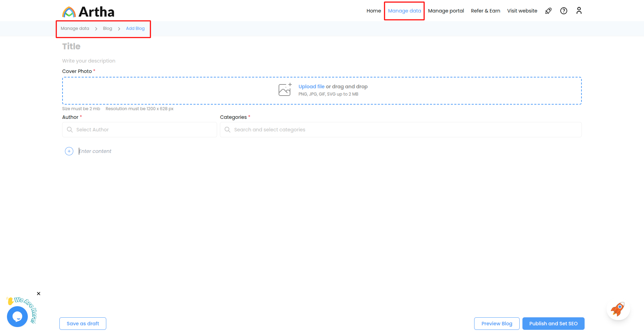Save the blog as draft
644x334 pixels.
[83, 324]
